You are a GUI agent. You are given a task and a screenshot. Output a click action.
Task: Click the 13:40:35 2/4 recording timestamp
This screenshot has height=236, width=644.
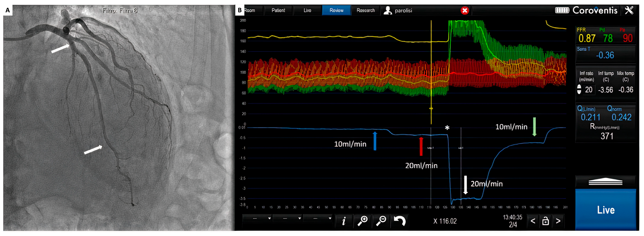point(512,221)
